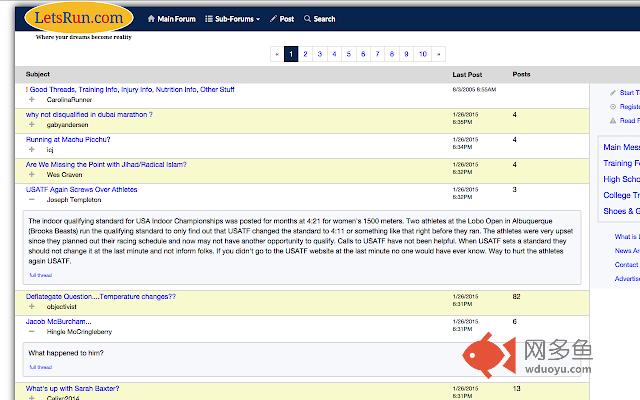The image size is (640, 400).
Task: Expand the plus beside Running at Machu Picchu
Action: (x=32, y=149)
